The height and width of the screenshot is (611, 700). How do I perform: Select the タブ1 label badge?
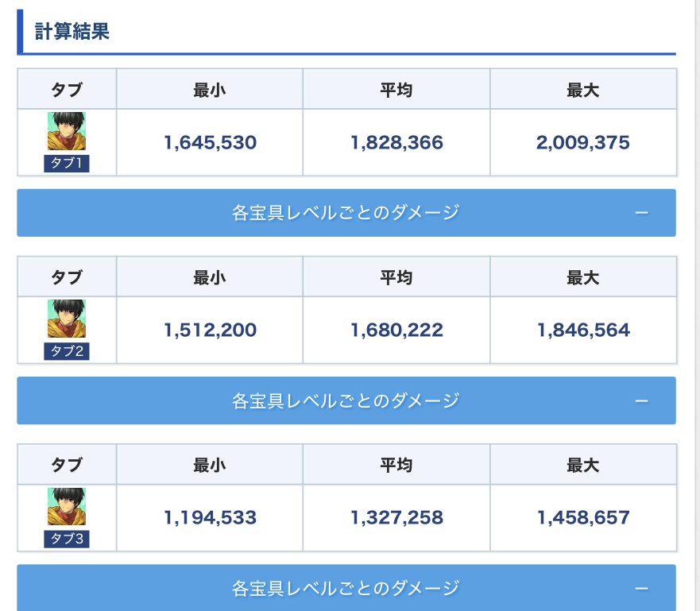[67, 164]
